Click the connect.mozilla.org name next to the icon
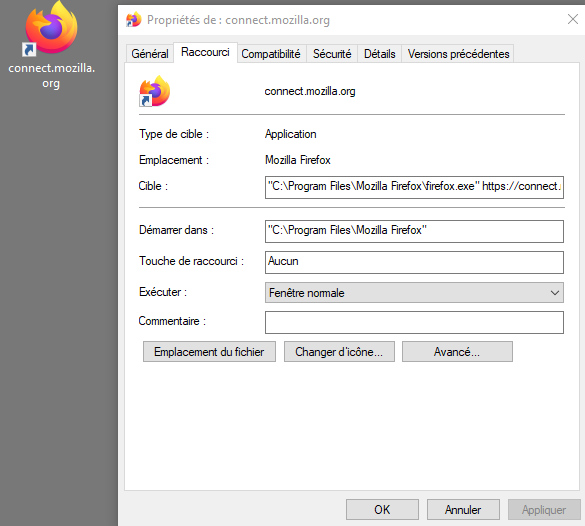Image resolution: width=585 pixels, height=526 pixels. tap(310, 91)
